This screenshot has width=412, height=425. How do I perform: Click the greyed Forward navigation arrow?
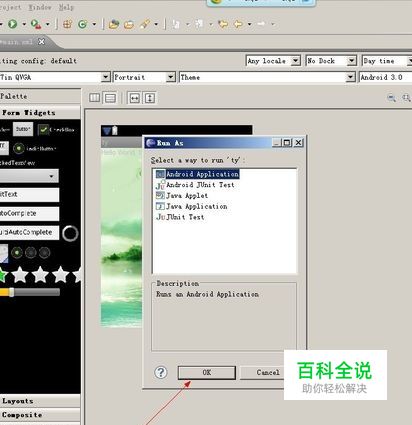pyautogui.click(x=261, y=24)
